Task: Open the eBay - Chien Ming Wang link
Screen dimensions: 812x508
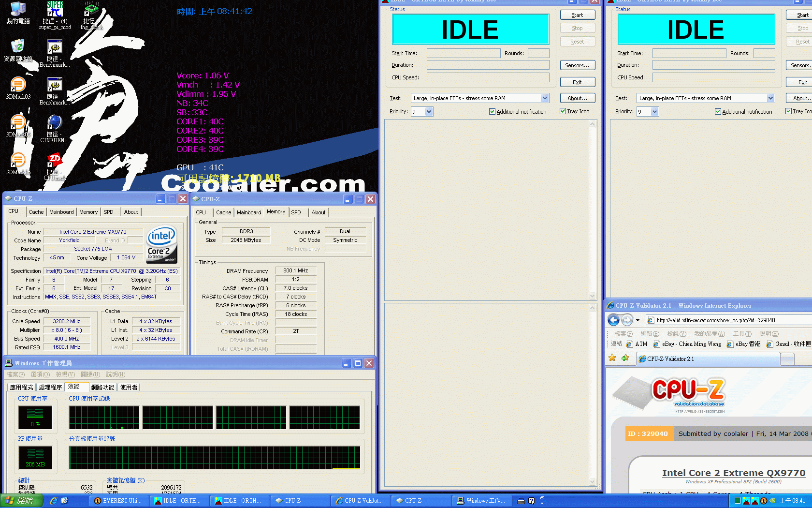Action: pyautogui.click(x=687, y=344)
